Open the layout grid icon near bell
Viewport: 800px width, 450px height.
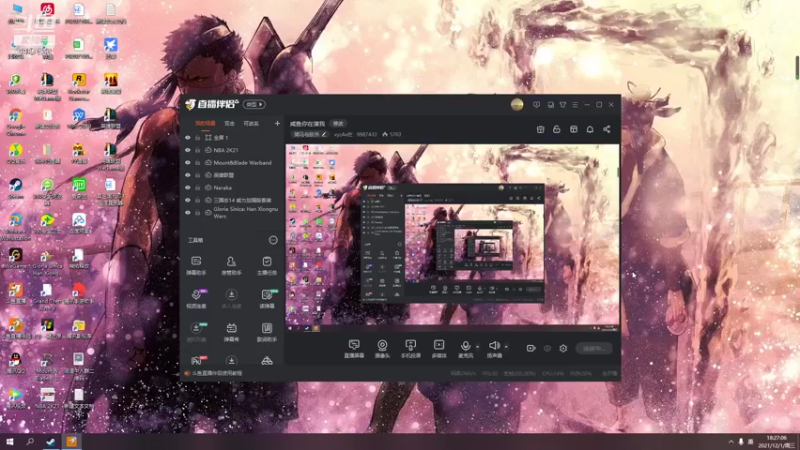point(573,130)
